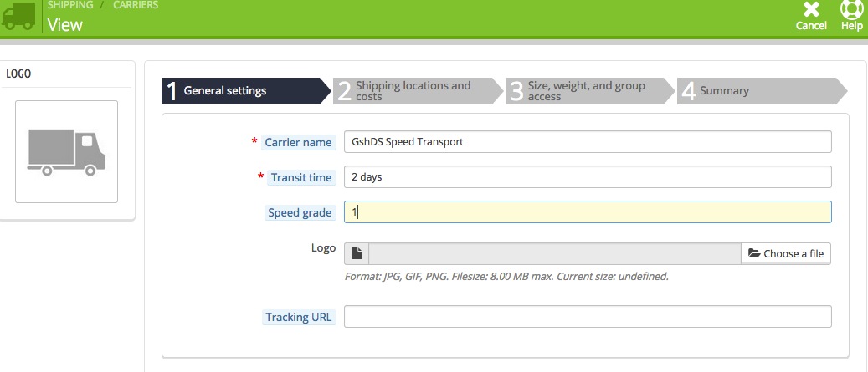Select the Speed grade input box
Screen dimensions: 868x372
click(x=588, y=212)
